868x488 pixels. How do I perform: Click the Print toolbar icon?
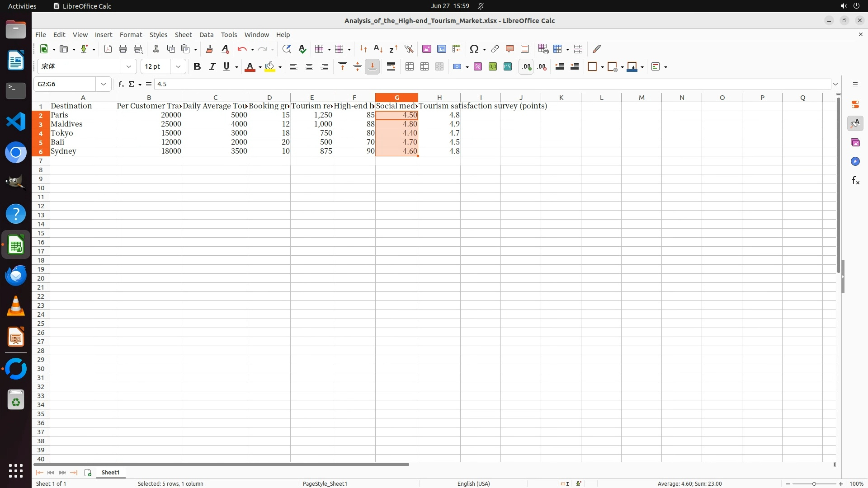pos(123,49)
